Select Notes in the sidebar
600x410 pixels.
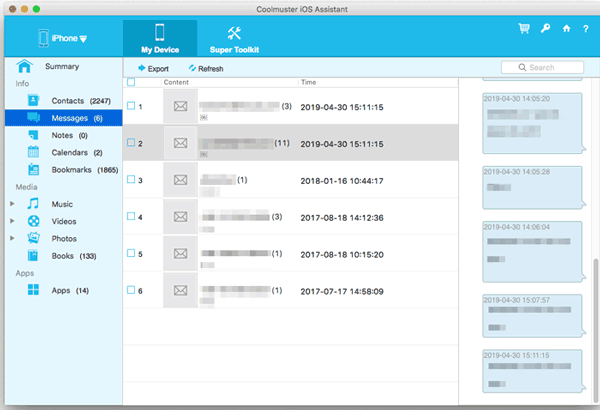[63, 135]
